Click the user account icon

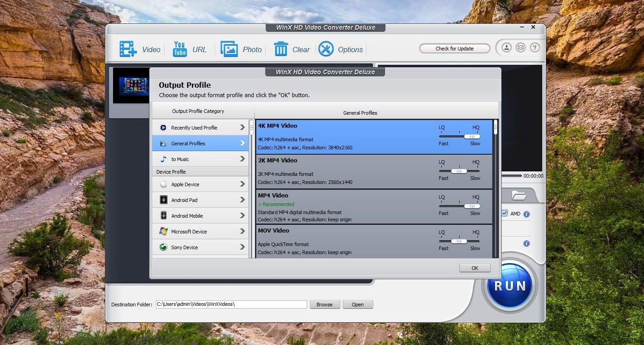(506, 47)
